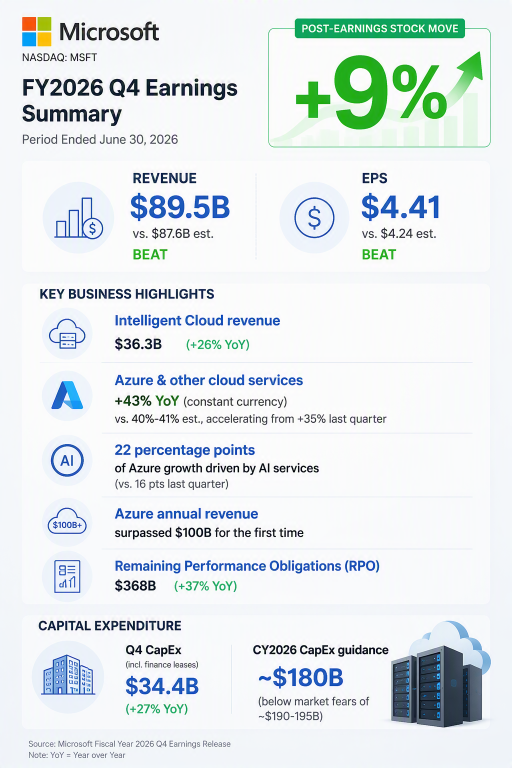Image resolution: width=512 pixels, height=768 pixels.
Task: Click BEAT under the revenue figure
Action: [x=150, y=255]
